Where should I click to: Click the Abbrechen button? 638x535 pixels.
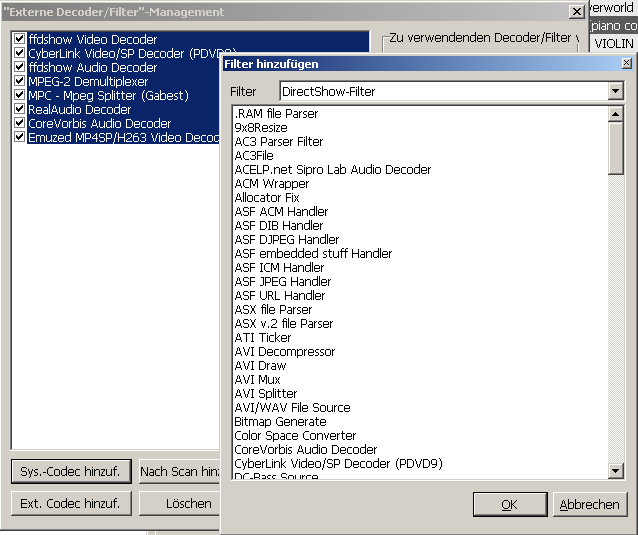click(x=590, y=504)
